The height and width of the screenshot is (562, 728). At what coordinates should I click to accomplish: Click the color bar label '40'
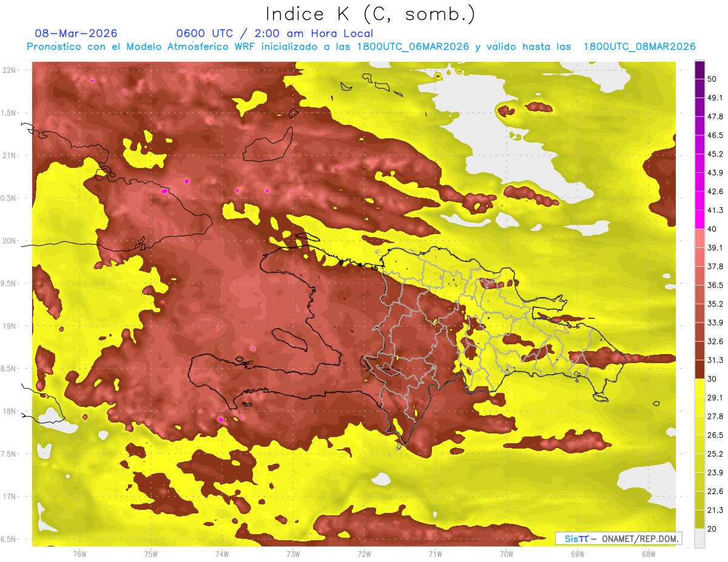pos(712,229)
